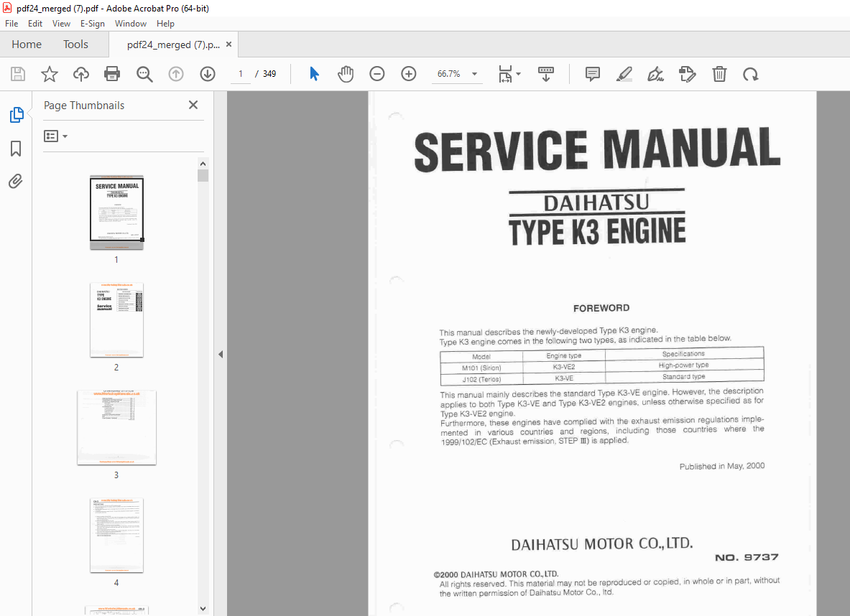Image resolution: width=850 pixels, height=616 pixels.
Task: Open the Edit menu
Action: [x=35, y=23]
